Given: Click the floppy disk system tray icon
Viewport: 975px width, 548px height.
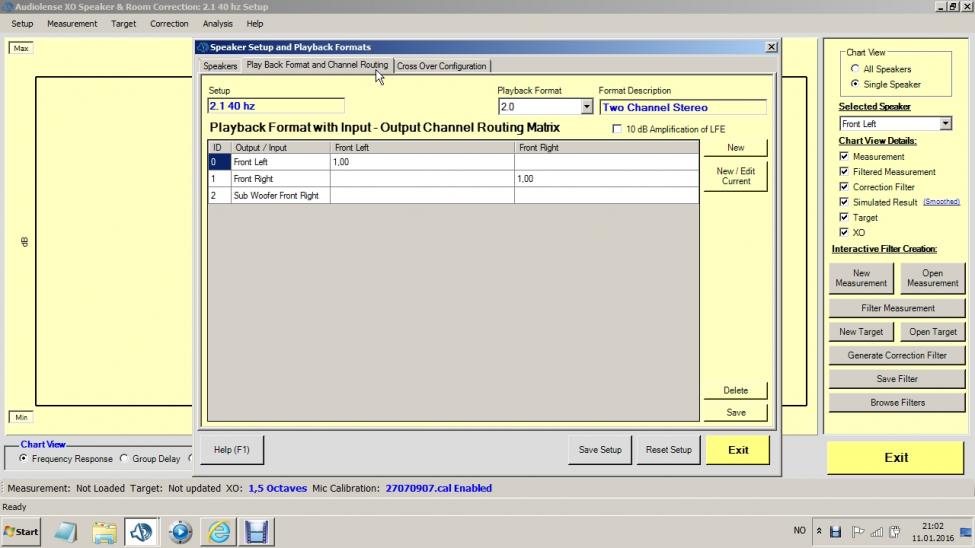Looking at the screenshot, I should pos(836,531).
